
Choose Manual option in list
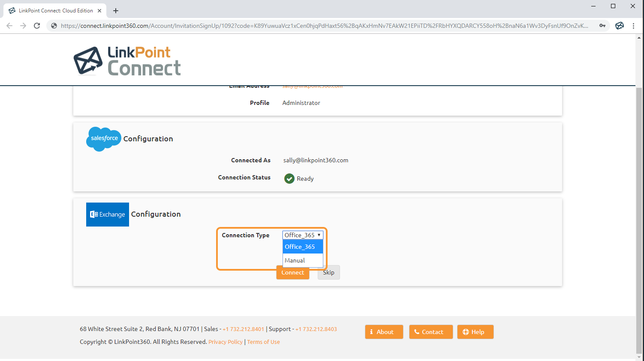(x=303, y=260)
